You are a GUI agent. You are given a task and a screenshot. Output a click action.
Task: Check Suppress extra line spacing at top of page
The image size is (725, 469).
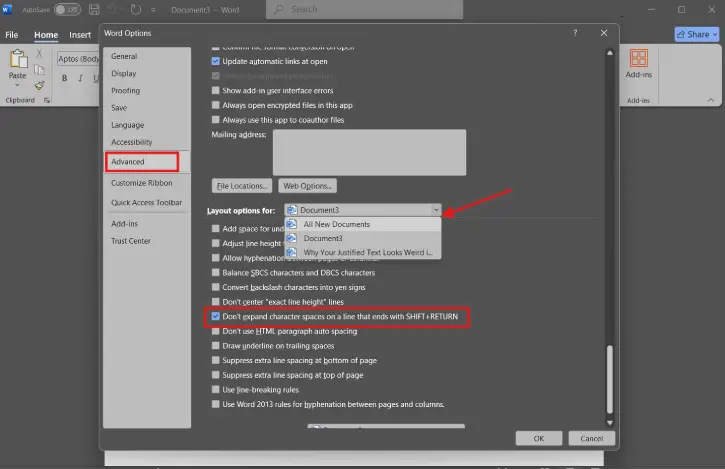[x=215, y=375]
